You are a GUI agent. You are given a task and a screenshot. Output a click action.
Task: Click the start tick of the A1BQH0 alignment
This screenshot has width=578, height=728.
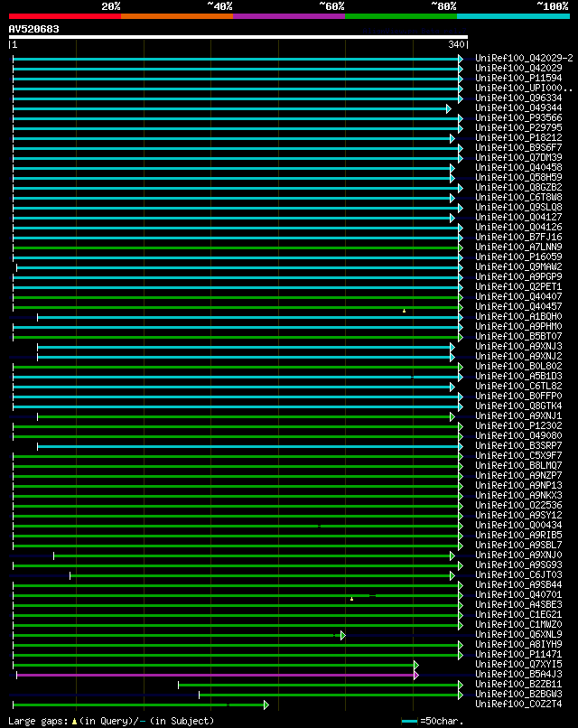[38, 317]
